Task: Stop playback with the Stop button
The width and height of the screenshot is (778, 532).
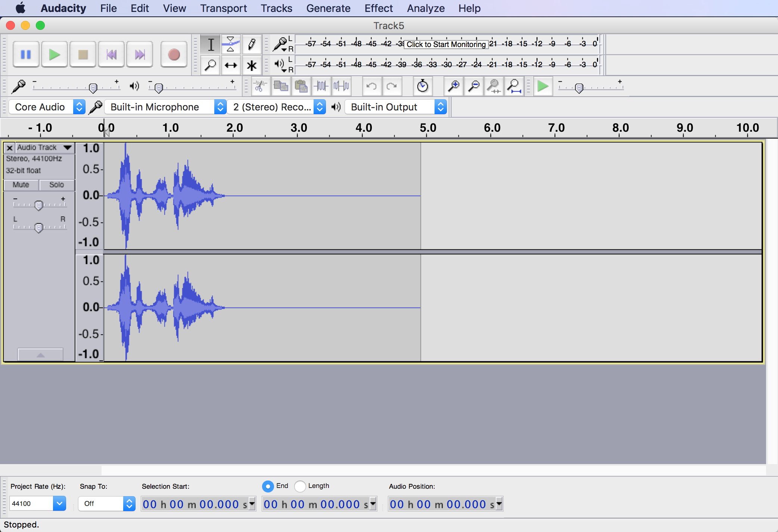Action: click(83, 55)
